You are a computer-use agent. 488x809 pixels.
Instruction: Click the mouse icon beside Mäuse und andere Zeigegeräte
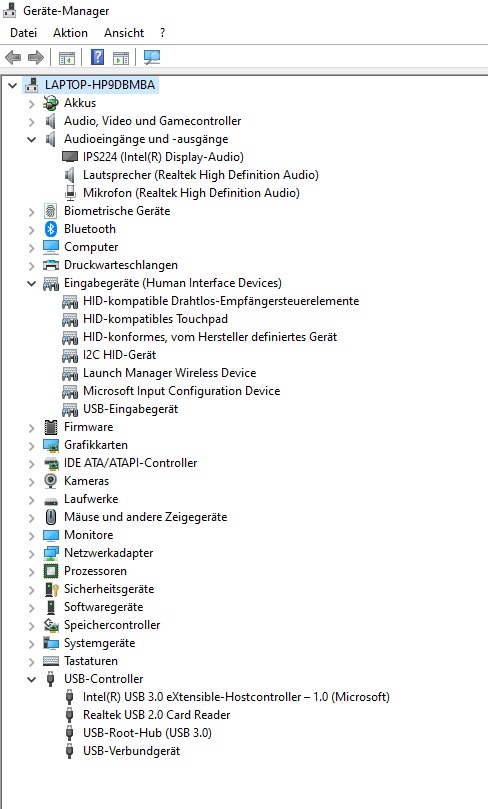click(51, 517)
